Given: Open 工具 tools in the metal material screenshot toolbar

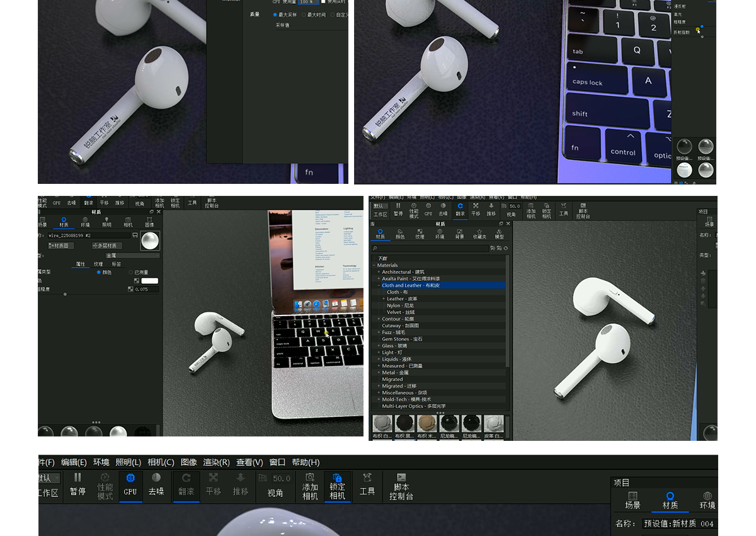Looking at the screenshot, I should pyautogui.click(x=192, y=203).
